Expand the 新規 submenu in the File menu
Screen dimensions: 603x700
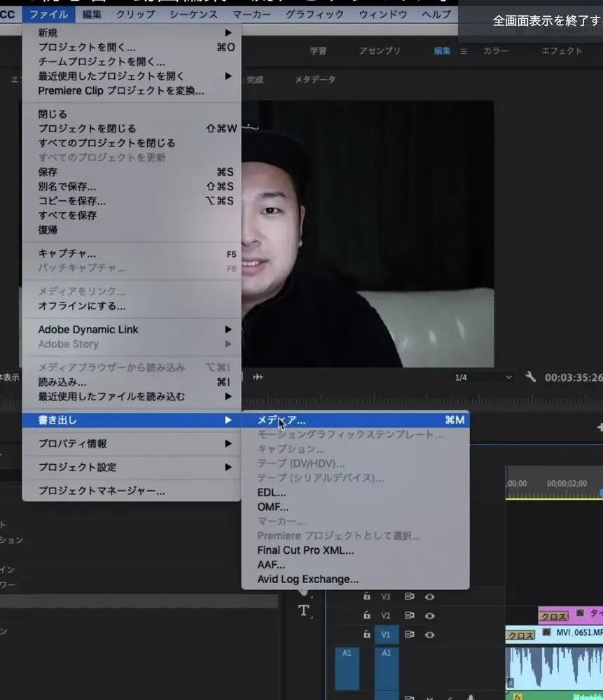pyautogui.click(x=126, y=32)
